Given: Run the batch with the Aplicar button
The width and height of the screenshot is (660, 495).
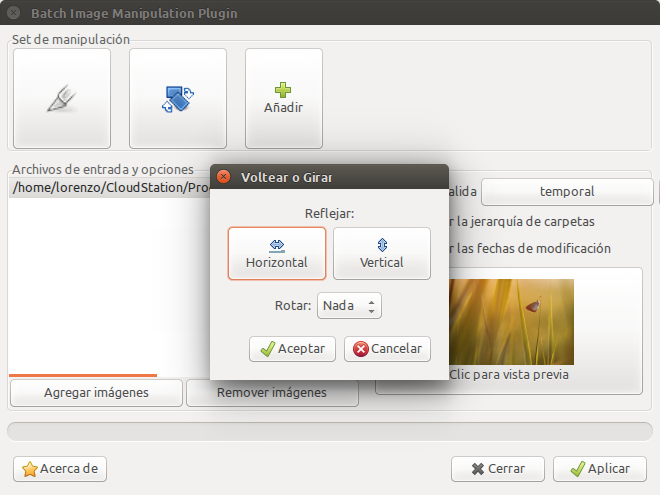Looking at the screenshot, I should [600, 469].
